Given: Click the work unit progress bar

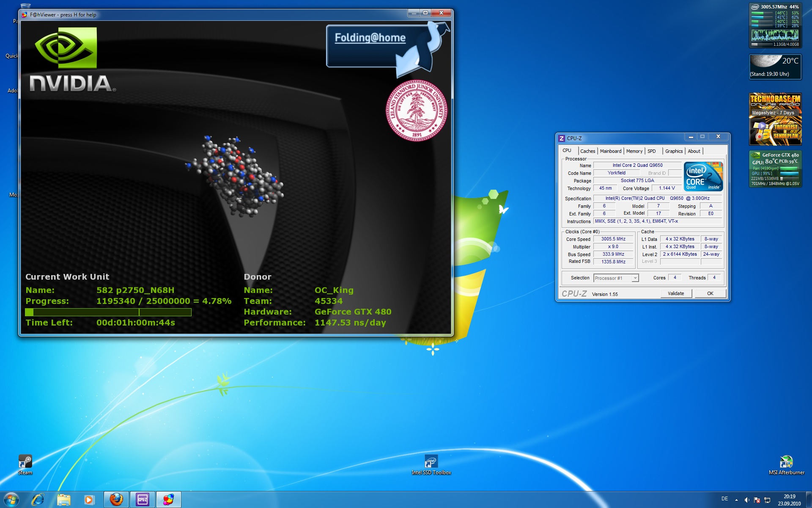Looking at the screenshot, I should (x=108, y=312).
